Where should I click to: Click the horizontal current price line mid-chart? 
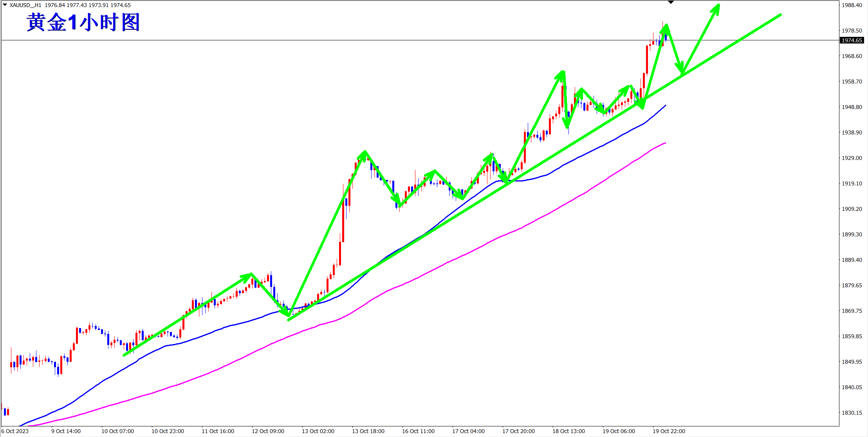(x=392, y=40)
